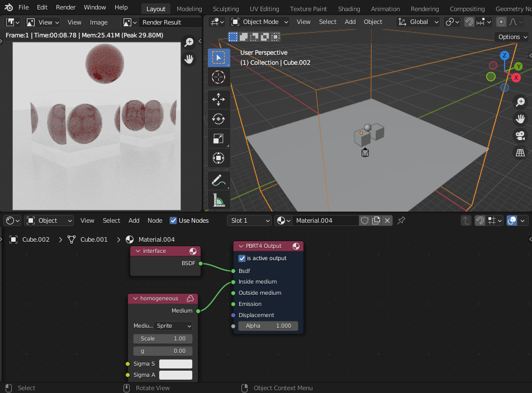The height and width of the screenshot is (393, 532).
Task: Choose the Scale tool
Action: click(218, 139)
